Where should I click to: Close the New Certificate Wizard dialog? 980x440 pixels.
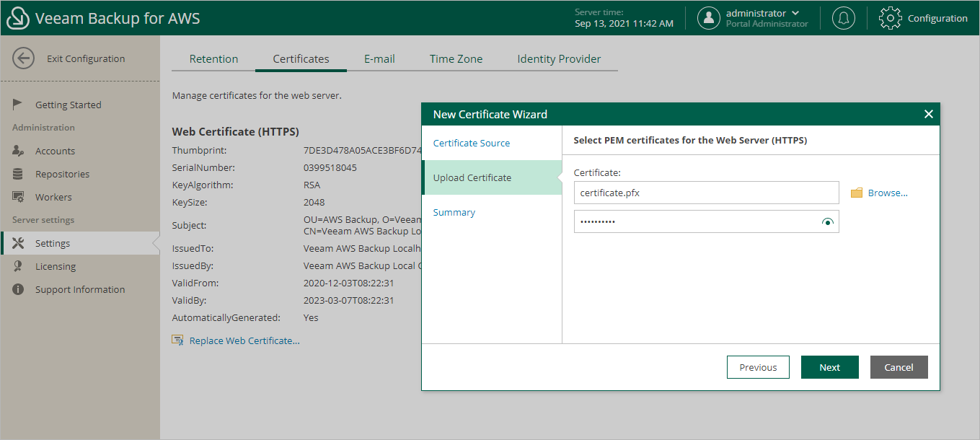928,114
